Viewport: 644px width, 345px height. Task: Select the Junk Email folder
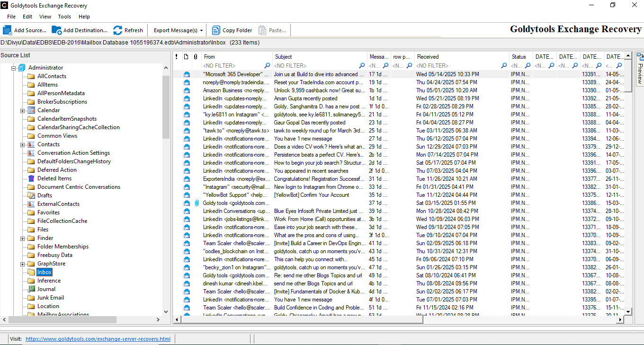tap(51, 298)
